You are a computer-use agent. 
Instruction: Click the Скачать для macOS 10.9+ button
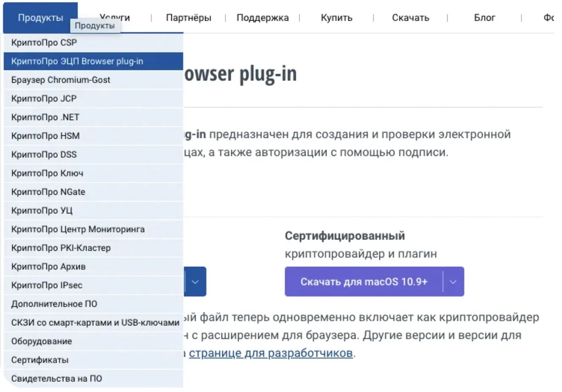(x=364, y=282)
